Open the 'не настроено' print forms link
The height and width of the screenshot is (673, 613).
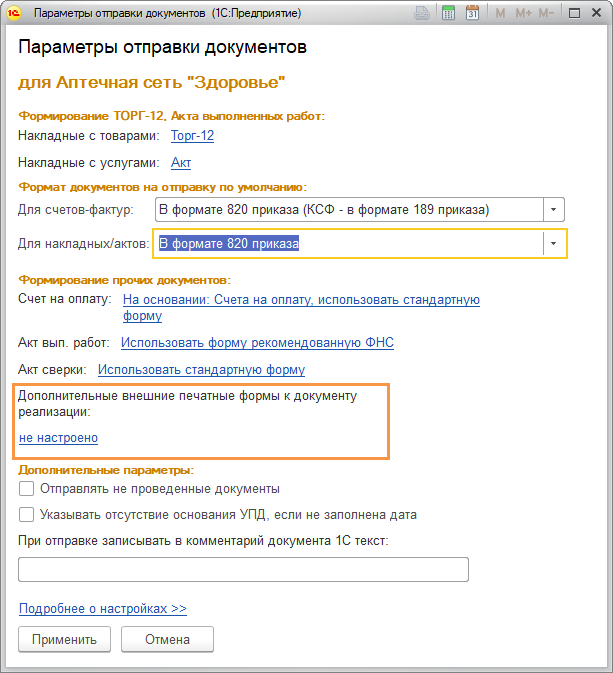tap(58, 438)
